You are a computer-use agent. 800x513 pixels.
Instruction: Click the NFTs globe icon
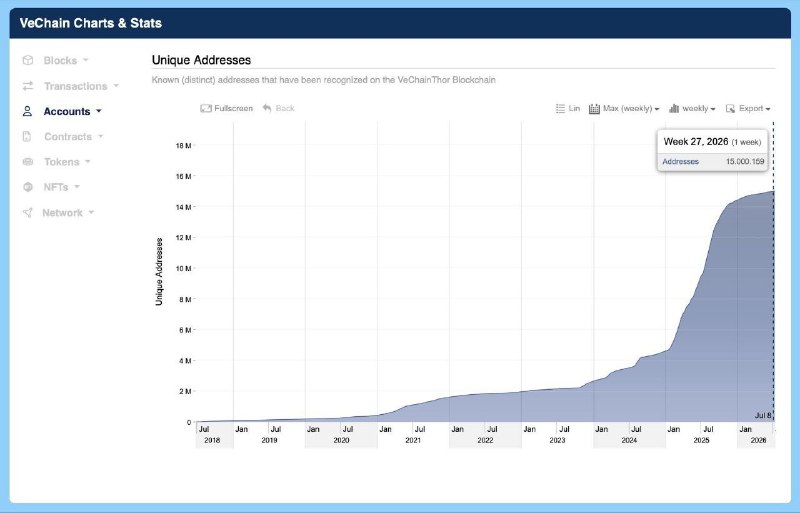click(28, 187)
